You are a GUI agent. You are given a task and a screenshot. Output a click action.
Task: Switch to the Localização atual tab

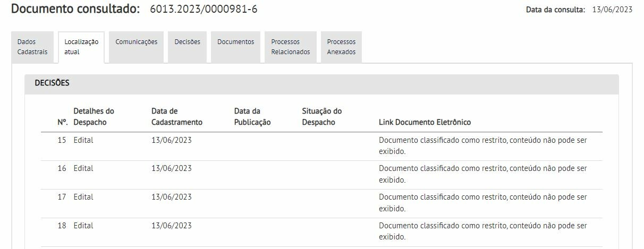[81, 47]
